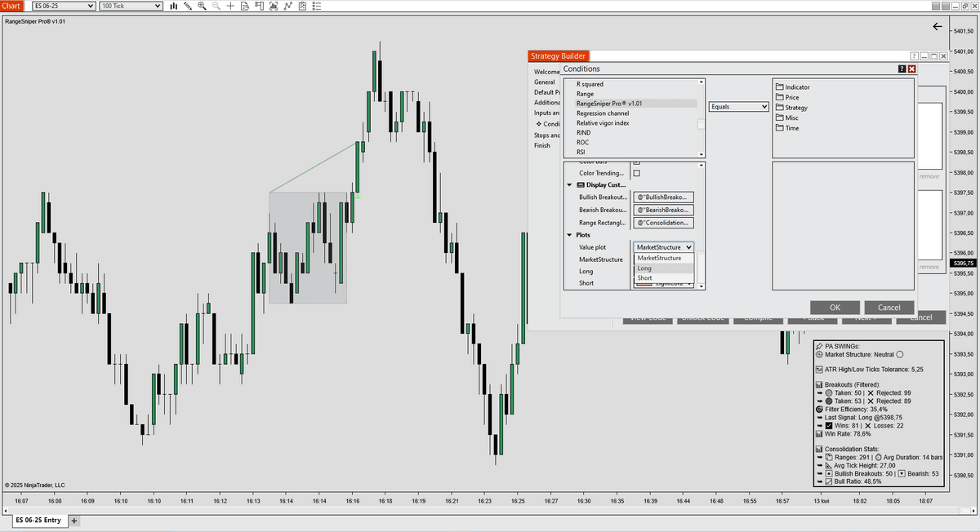
Task: Open the Equals comparison operator dropdown
Action: (x=739, y=107)
